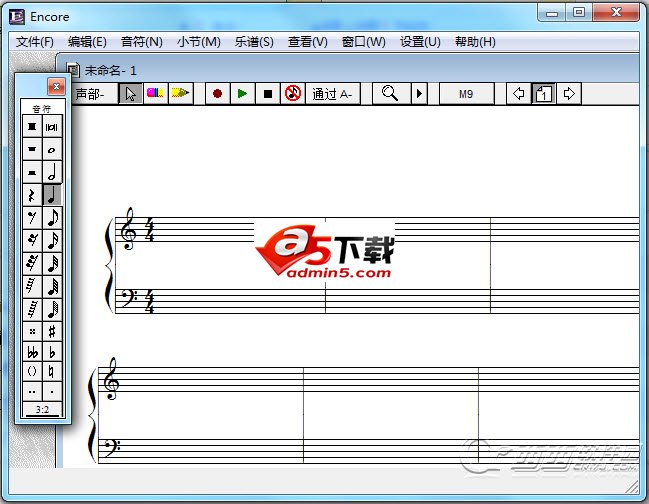This screenshot has height=504, width=649.
Task: Open the 乐谱(S) menu
Action: pyautogui.click(x=254, y=42)
